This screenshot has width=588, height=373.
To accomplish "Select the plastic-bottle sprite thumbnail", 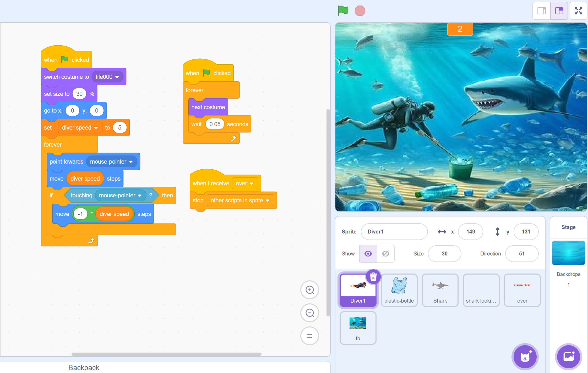I will (399, 290).
